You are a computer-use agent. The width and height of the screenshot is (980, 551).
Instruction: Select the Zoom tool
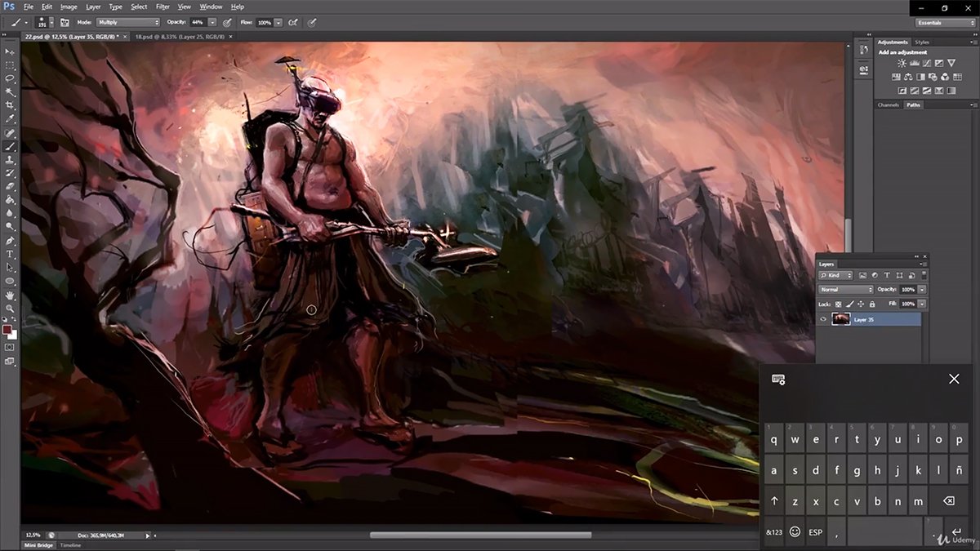click(x=10, y=308)
